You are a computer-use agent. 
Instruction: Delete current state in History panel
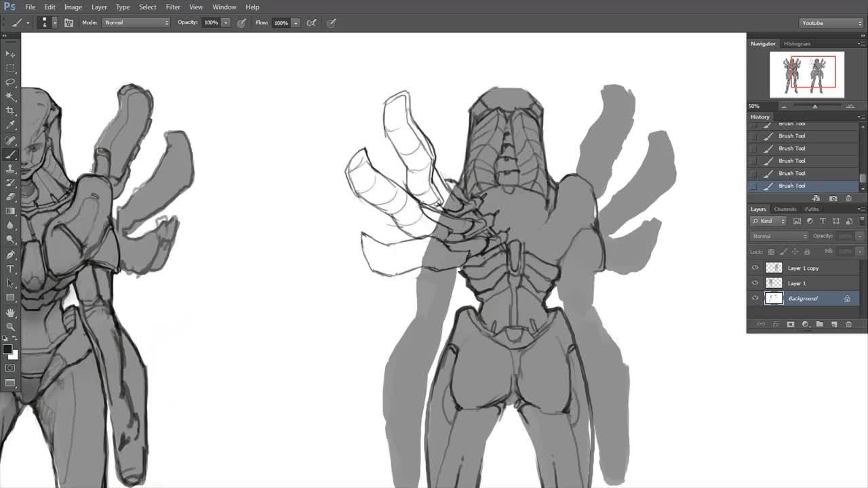pyautogui.click(x=848, y=199)
